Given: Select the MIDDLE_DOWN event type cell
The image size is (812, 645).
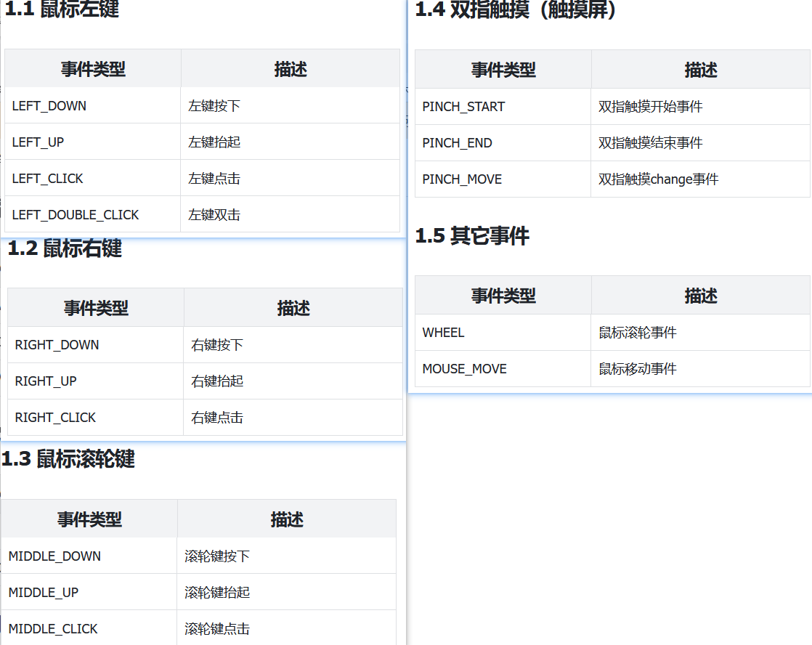Looking at the screenshot, I should coord(54,556).
